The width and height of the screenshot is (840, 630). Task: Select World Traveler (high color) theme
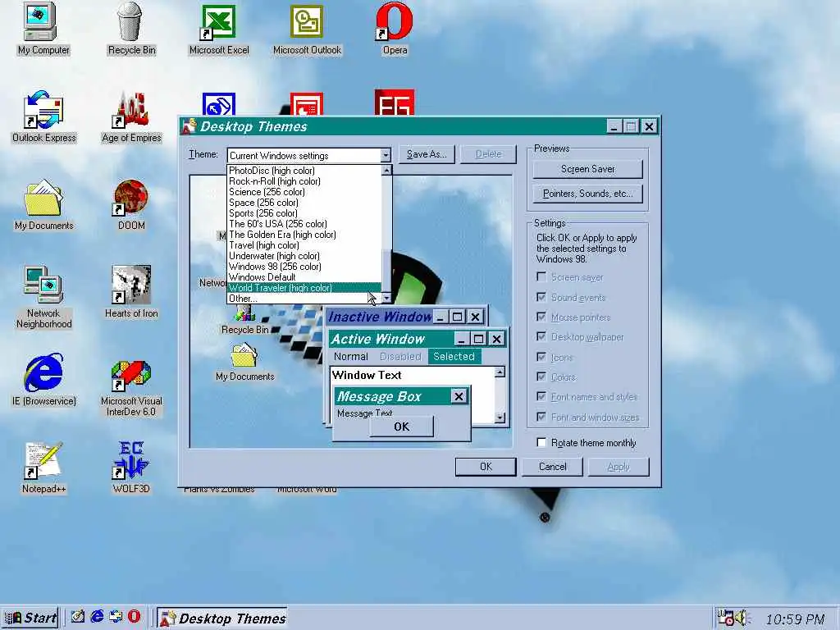click(x=304, y=288)
